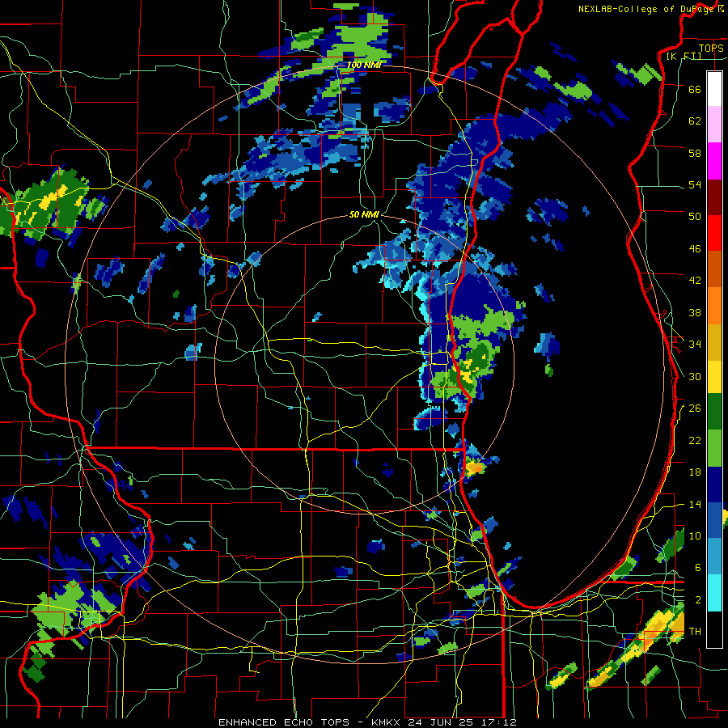Click the 100 NMI range ring label
Viewport: 728px width, 728px height.
pyautogui.click(x=364, y=65)
